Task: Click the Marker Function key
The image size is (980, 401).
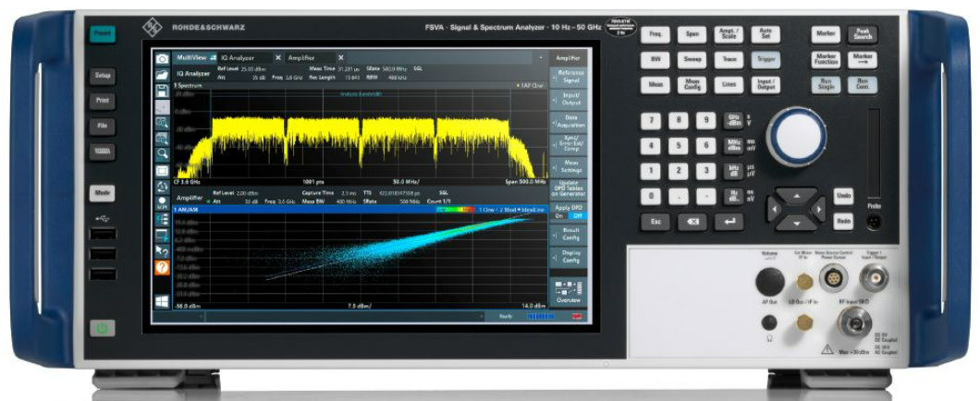Action: click(826, 60)
